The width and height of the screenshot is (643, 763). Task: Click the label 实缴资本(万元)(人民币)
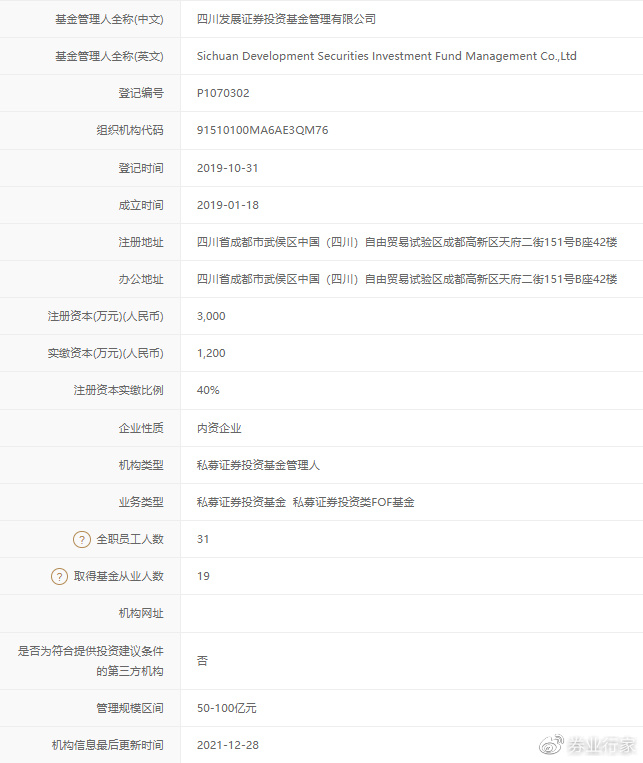pyautogui.click(x=106, y=353)
